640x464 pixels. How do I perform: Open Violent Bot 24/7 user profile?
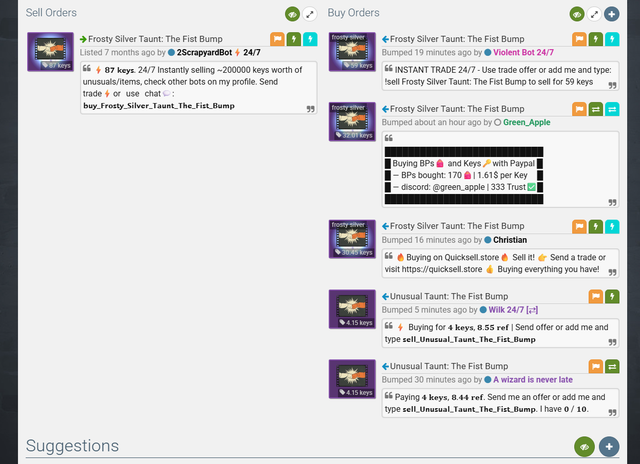click(523, 52)
